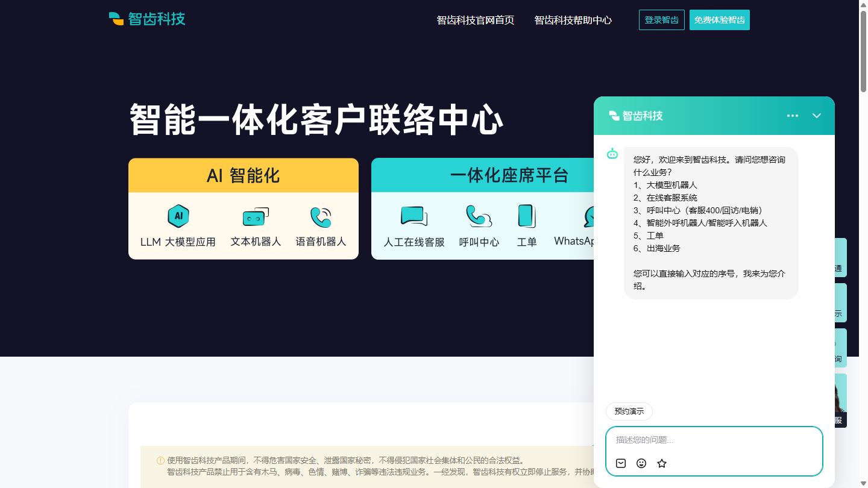Click the 智齿科技 logo in chat header
Viewport: 868px width, 488px height.
636,116
